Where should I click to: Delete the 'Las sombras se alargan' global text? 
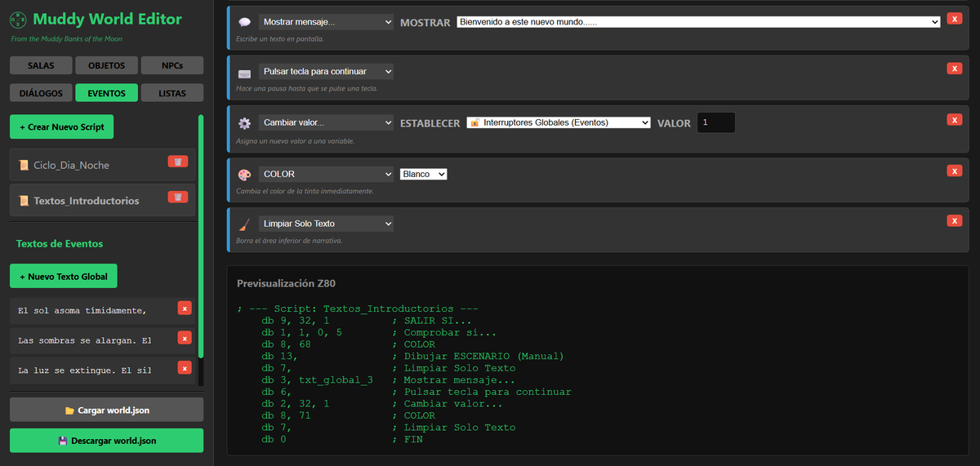click(185, 338)
